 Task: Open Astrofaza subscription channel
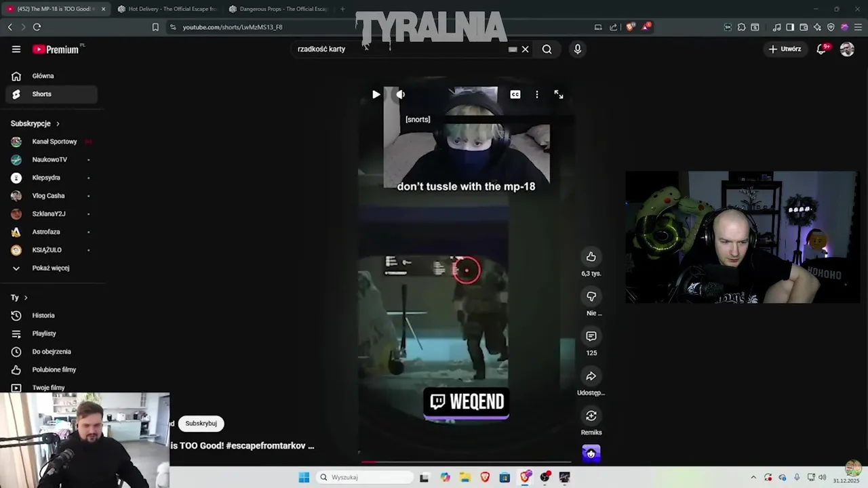point(52,232)
